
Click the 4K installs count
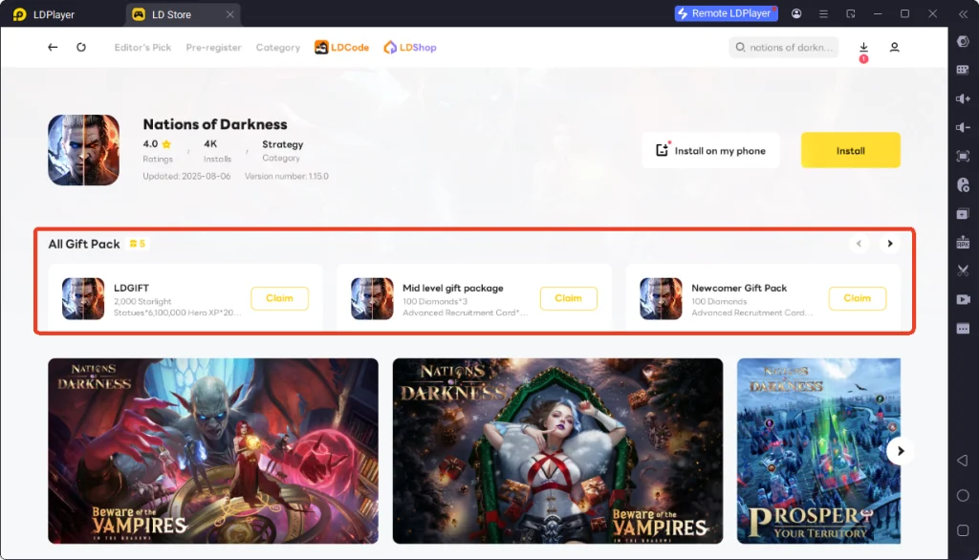[210, 143]
